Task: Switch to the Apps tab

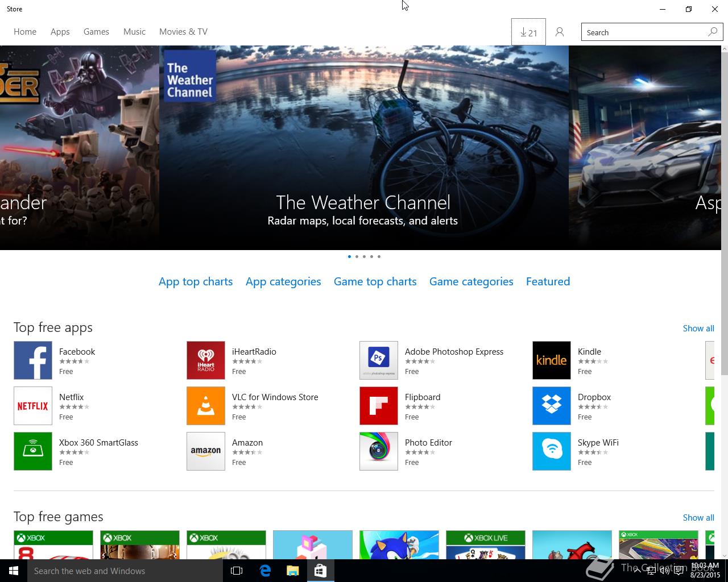Action: tap(60, 32)
